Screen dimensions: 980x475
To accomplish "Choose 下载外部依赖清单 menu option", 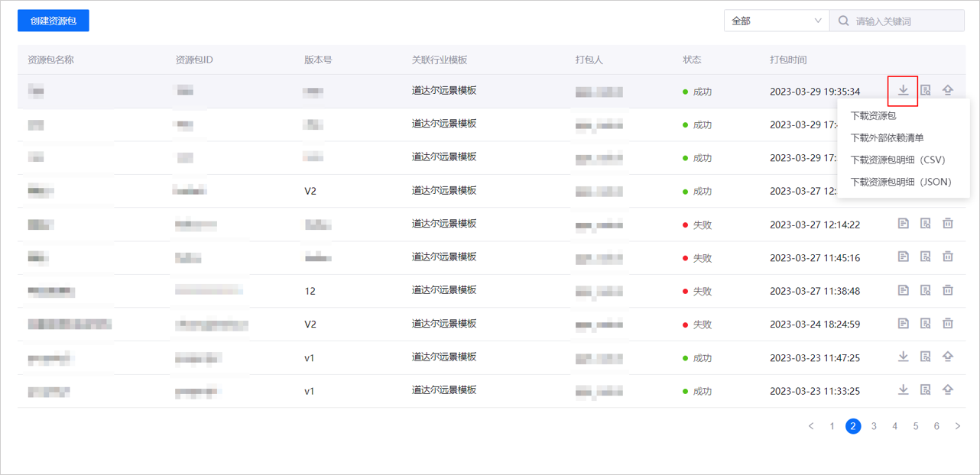I will 887,138.
